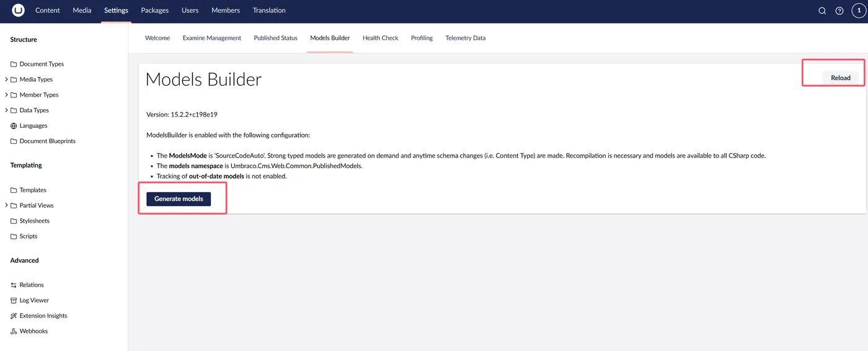The image size is (868, 351).
Task: Open the Users section
Action: click(x=190, y=11)
